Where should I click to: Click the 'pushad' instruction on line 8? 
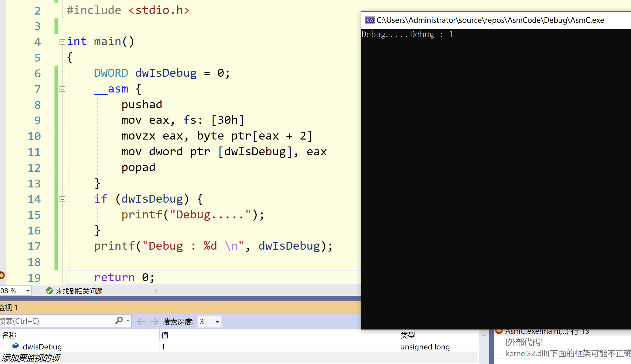click(x=142, y=105)
